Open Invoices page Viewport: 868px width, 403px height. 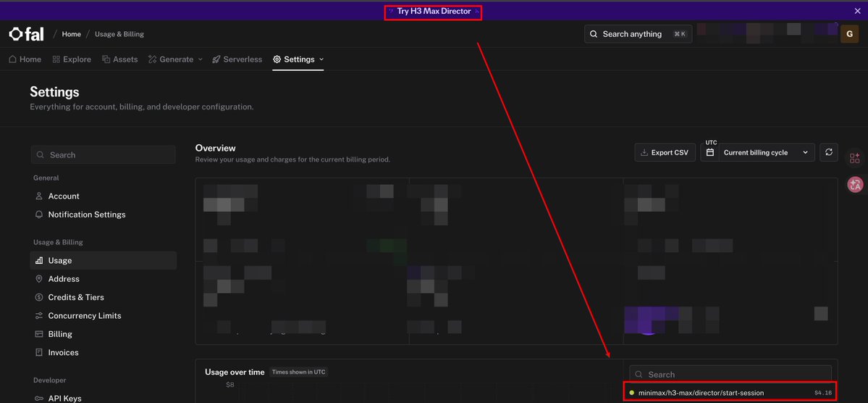point(103,352)
